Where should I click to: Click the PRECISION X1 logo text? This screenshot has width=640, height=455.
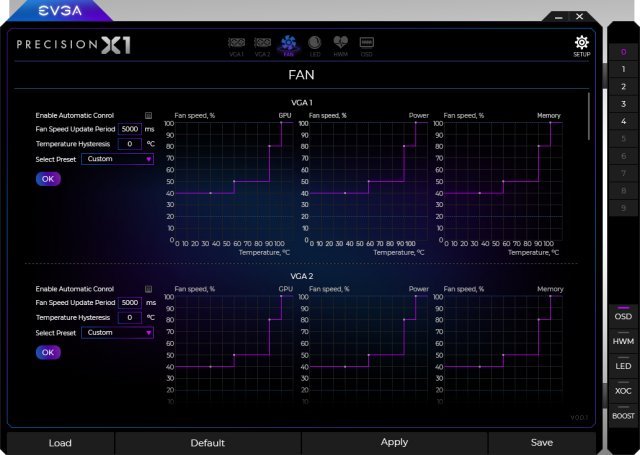[x=74, y=44]
